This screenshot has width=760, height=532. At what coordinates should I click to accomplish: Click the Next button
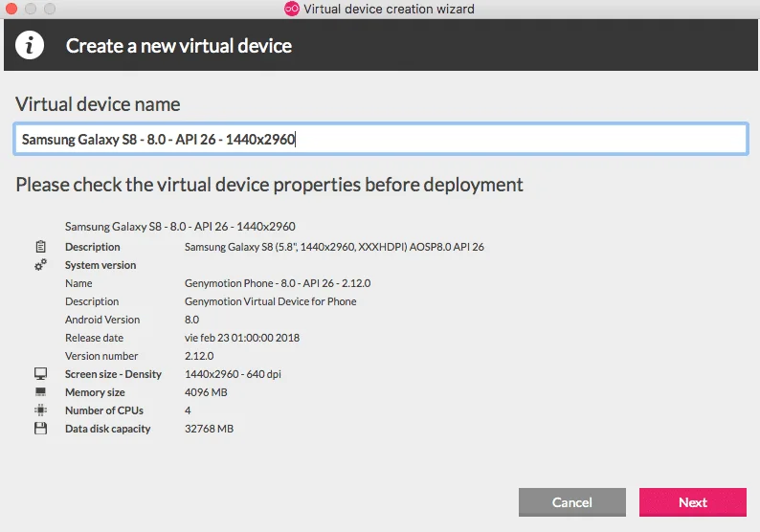point(693,502)
